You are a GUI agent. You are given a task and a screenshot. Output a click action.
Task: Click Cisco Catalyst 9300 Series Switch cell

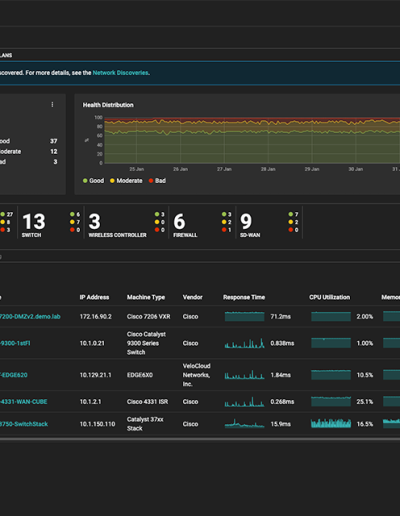coord(146,343)
